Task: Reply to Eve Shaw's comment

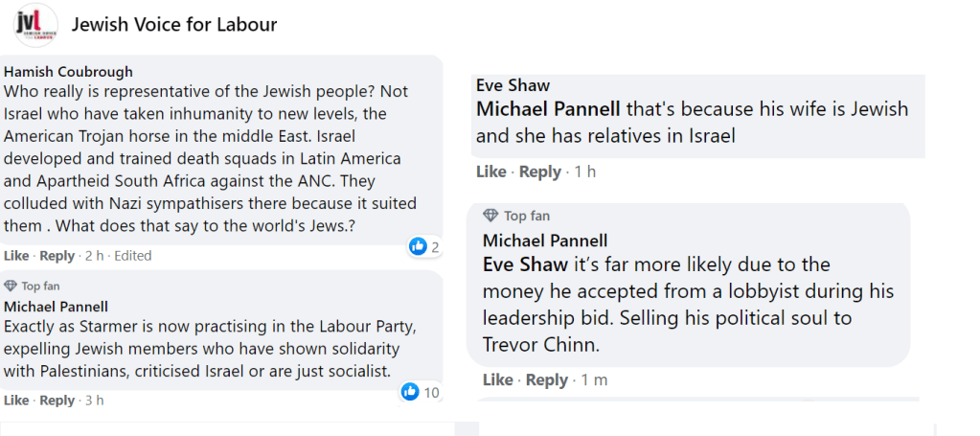Action: pyautogui.click(x=539, y=172)
